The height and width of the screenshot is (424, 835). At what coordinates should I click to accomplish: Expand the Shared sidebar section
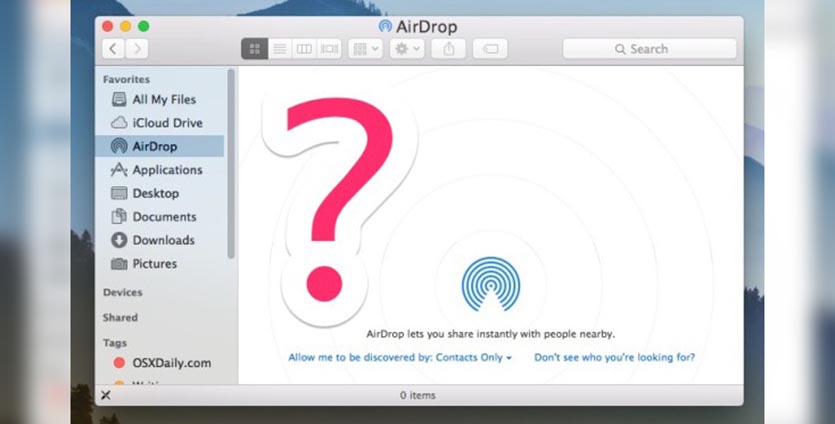(120, 317)
